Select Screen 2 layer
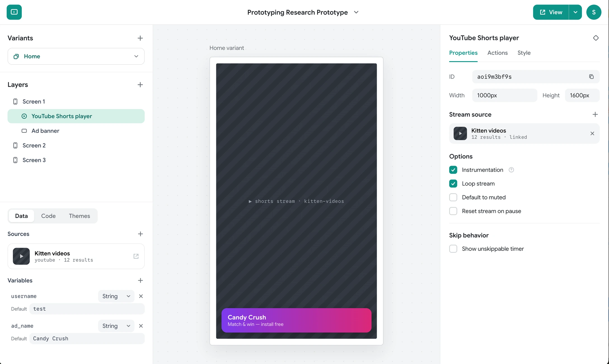The image size is (609, 364). (x=76, y=145)
